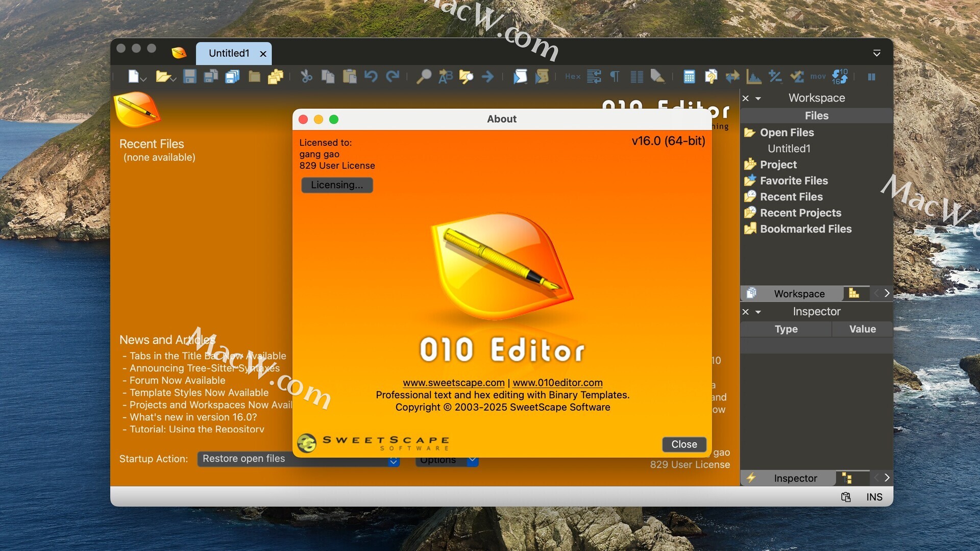Click the Value column header in Inspector
980x551 pixels.
tap(863, 329)
